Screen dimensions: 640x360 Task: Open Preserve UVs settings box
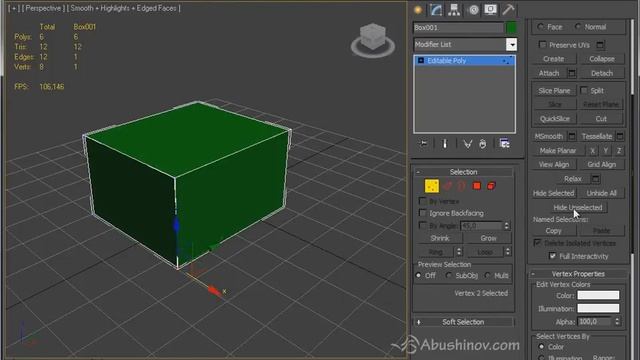(x=600, y=45)
